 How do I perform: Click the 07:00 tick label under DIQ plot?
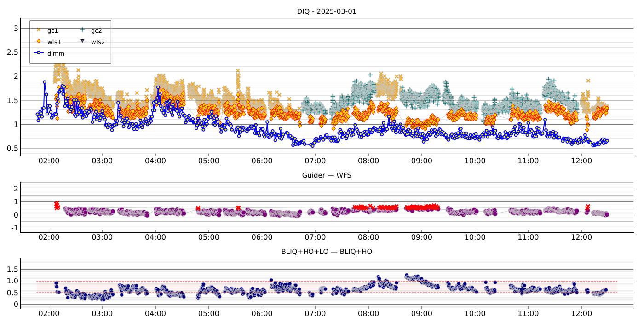[315, 161]
